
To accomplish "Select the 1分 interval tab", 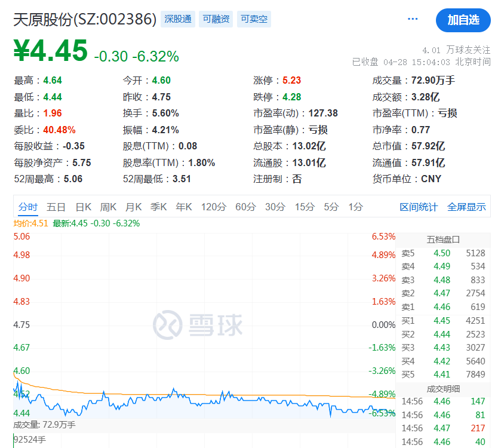I will click(355, 207).
